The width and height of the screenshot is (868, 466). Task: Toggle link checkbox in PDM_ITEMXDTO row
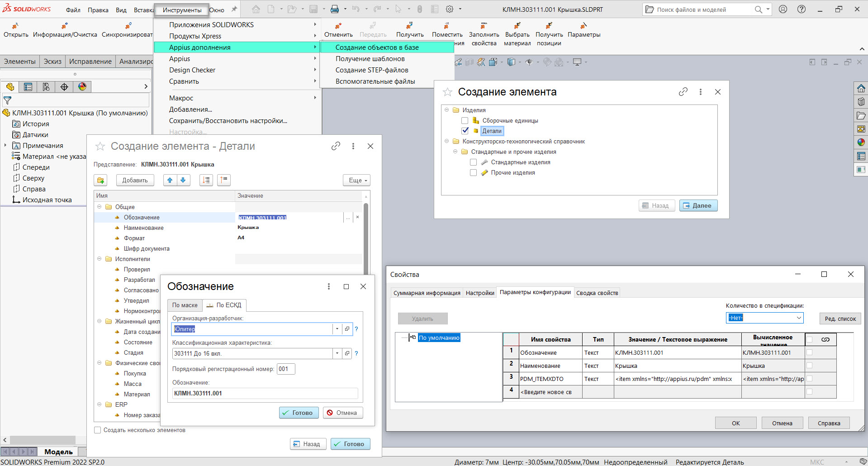click(809, 379)
